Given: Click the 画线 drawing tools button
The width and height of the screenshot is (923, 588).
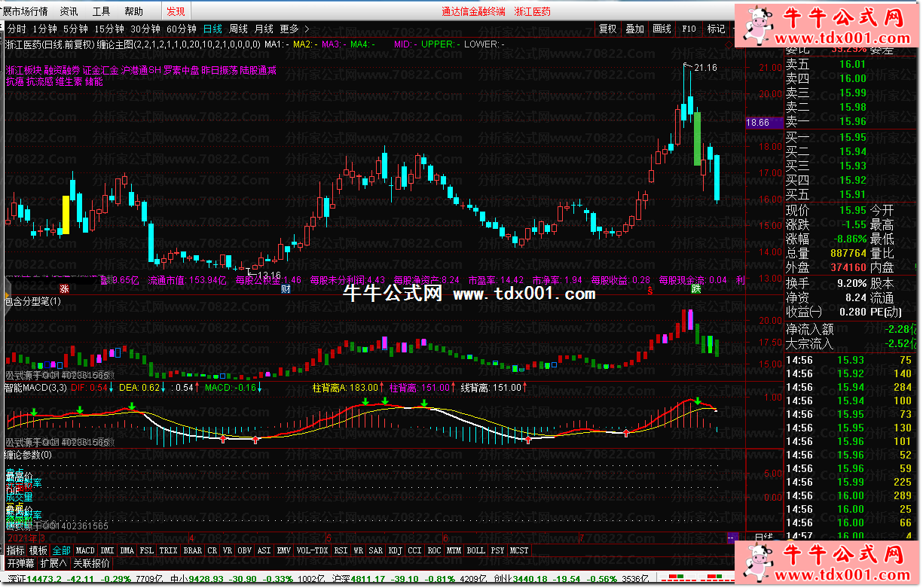Looking at the screenshot, I should pyautogui.click(x=662, y=29).
